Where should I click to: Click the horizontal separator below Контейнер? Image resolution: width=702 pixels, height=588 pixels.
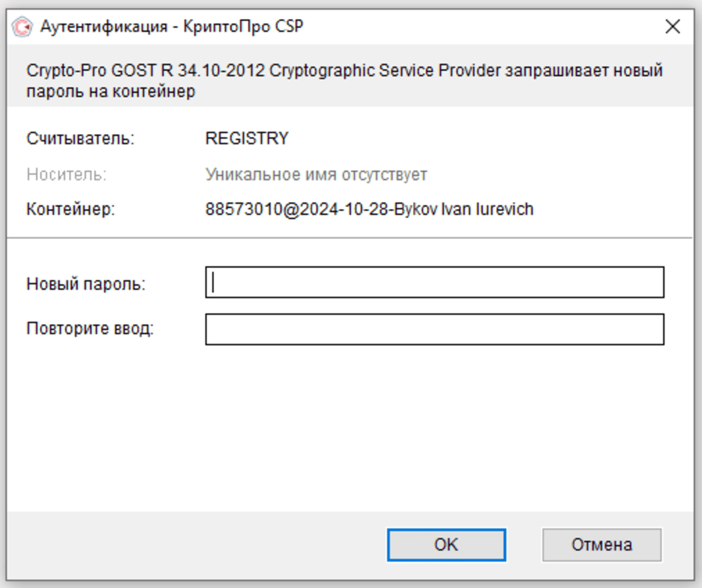click(x=351, y=238)
